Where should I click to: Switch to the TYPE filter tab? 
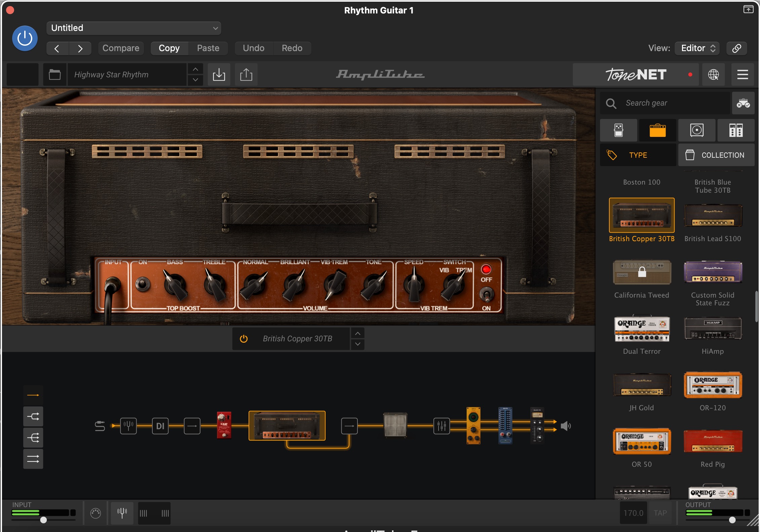pos(638,155)
